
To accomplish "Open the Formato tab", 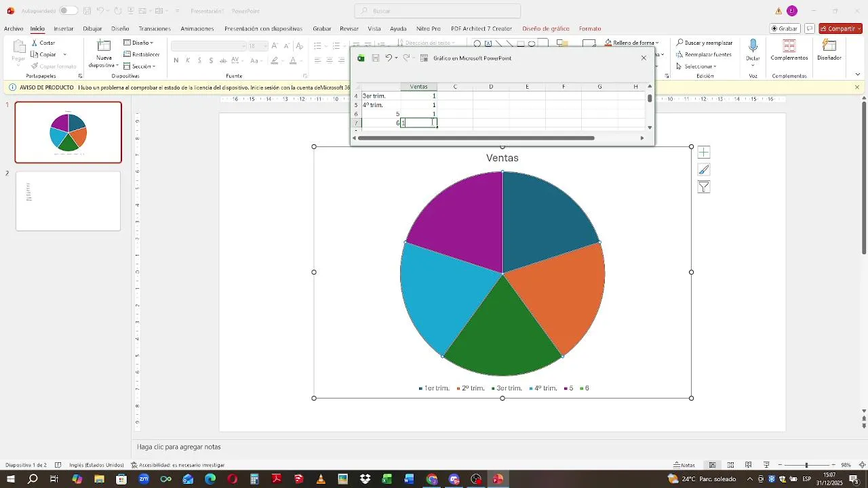I will [590, 28].
